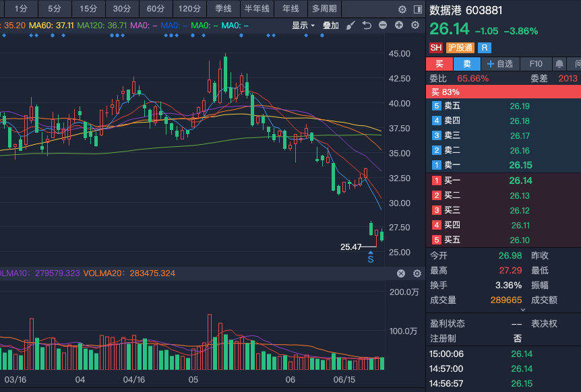Click 今开 value 26.98
This screenshot has width=581, height=392.
[510, 256]
